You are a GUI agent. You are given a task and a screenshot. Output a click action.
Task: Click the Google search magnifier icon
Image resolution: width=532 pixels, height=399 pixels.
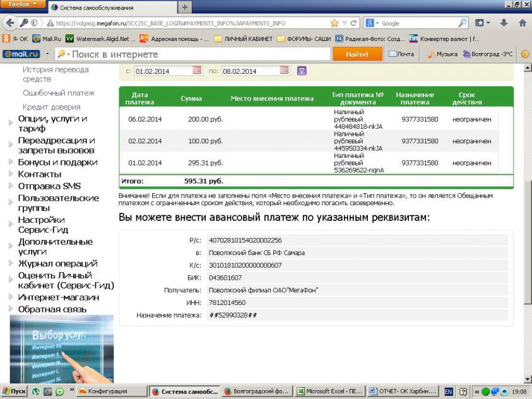pyautogui.click(x=463, y=23)
